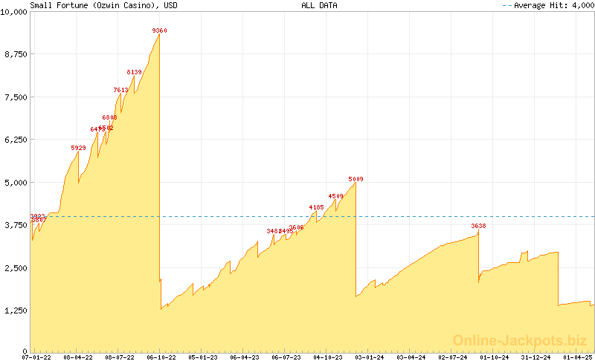Click the 9360 peak value label
This screenshot has height=364, width=595.
tap(159, 30)
